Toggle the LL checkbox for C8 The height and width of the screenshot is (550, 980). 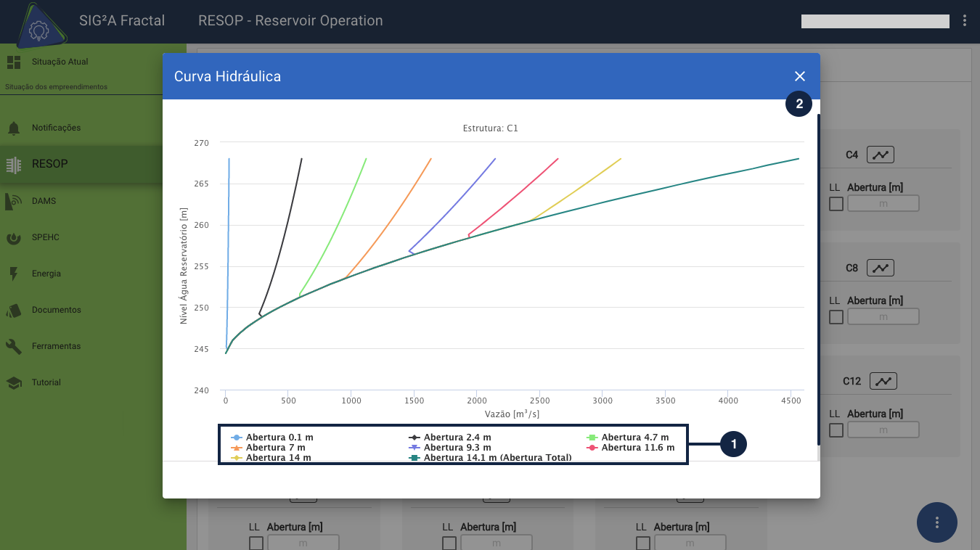[836, 317]
